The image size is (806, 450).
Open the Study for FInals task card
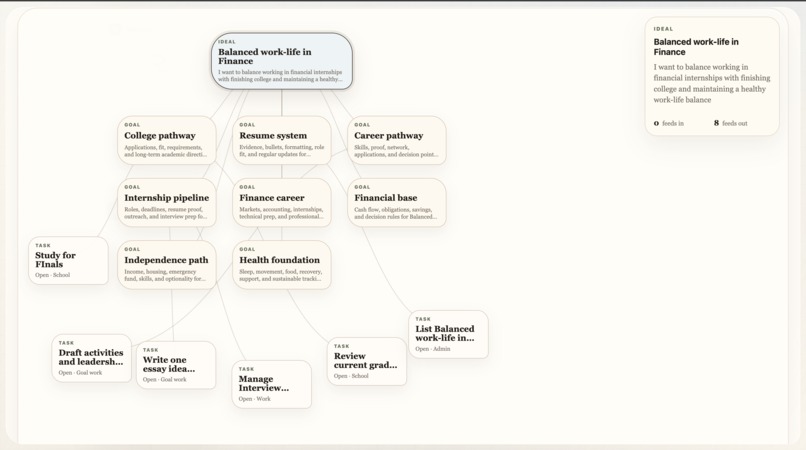[x=68, y=261]
